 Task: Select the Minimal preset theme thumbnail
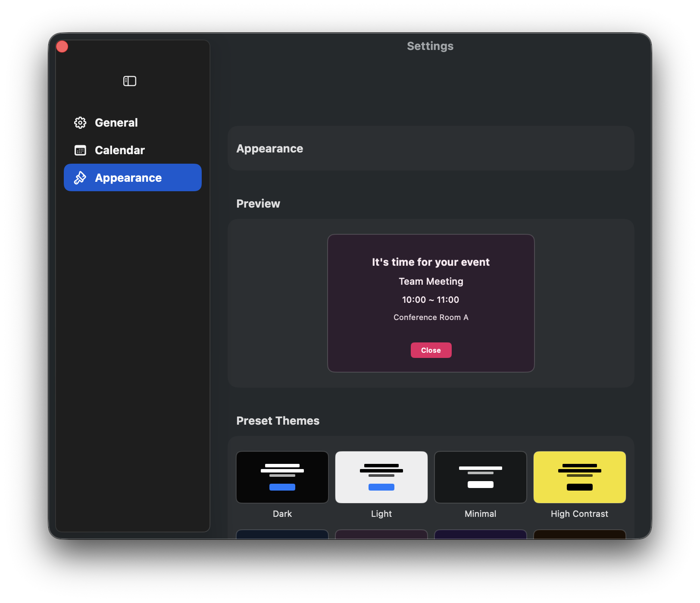[481, 477]
